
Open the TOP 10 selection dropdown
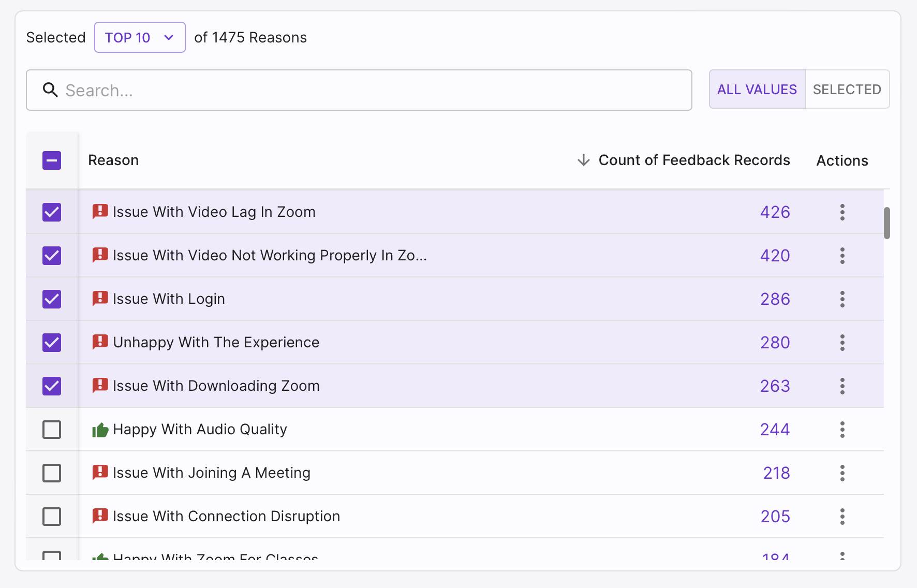140,37
